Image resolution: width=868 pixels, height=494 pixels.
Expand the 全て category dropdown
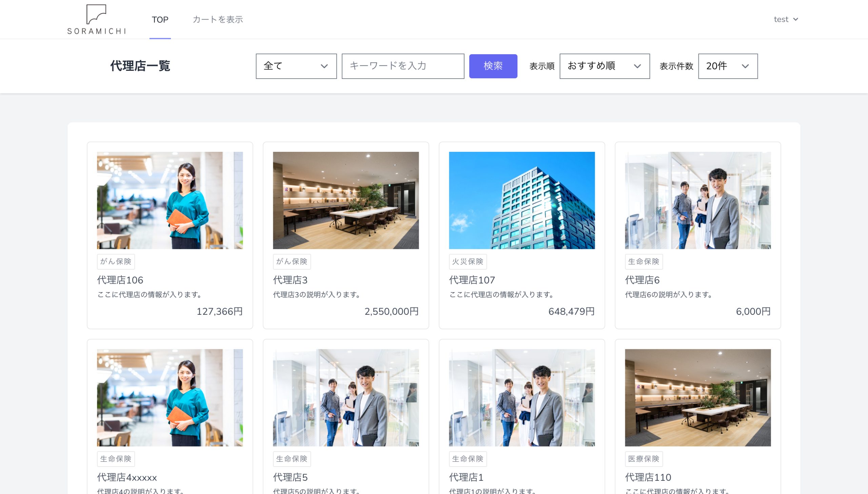296,66
